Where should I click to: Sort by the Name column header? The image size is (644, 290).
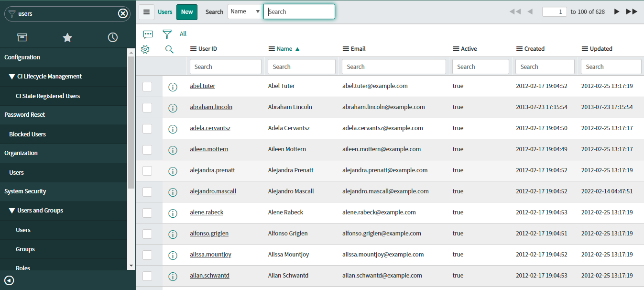[284, 49]
